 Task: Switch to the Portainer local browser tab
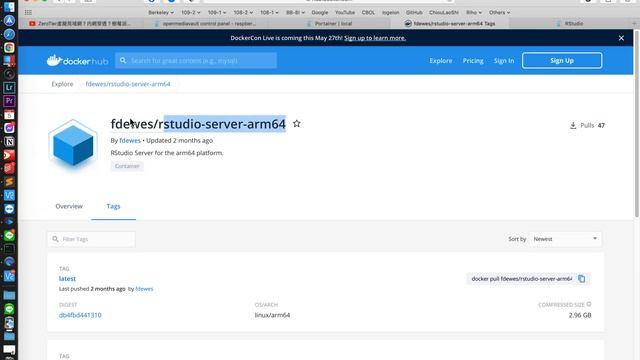pyautogui.click(x=329, y=24)
